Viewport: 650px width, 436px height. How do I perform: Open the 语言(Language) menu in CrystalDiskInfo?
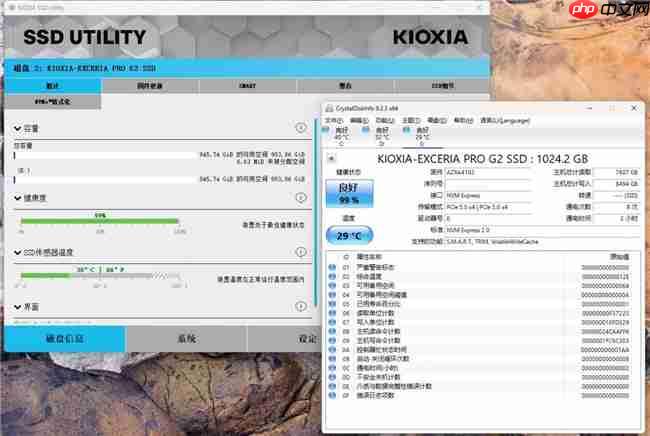pyautogui.click(x=504, y=121)
